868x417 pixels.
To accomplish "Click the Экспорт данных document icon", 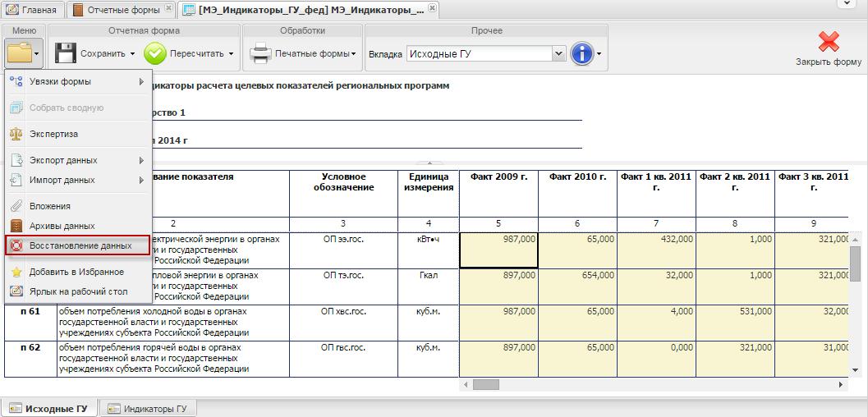I will pos(16,160).
